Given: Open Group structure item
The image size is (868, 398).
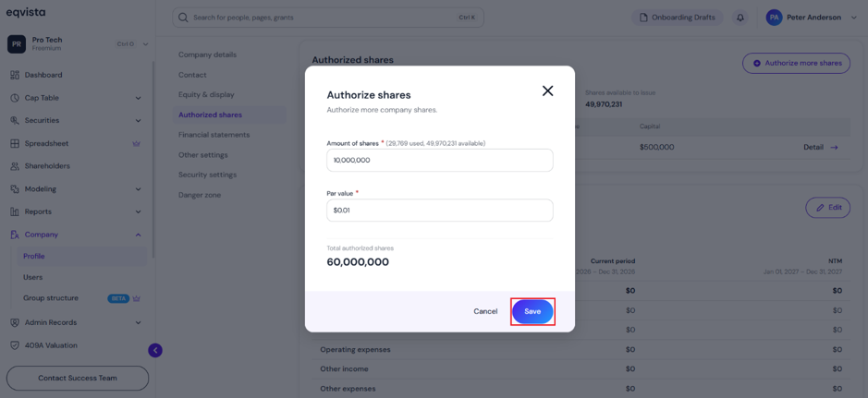Looking at the screenshot, I should (x=51, y=298).
